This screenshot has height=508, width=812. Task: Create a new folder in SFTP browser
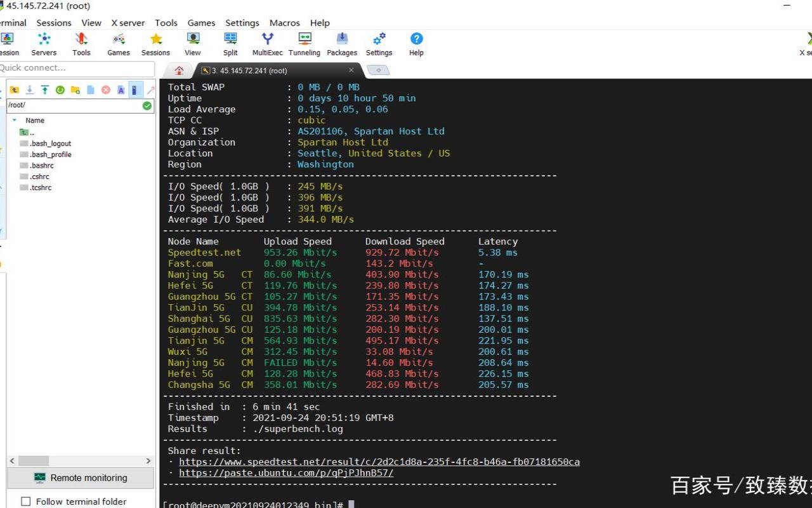[x=75, y=90]
